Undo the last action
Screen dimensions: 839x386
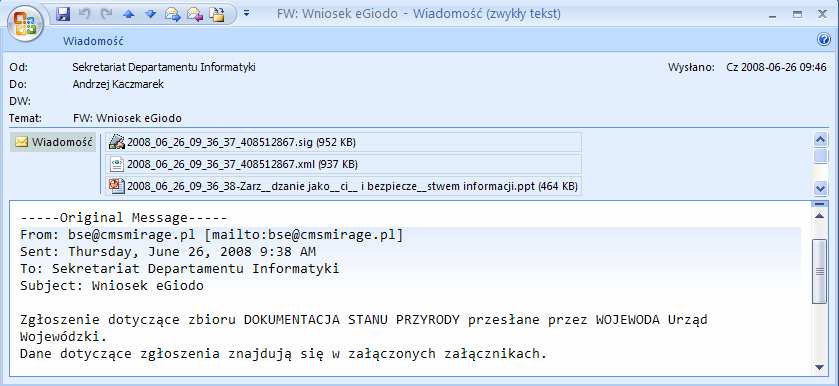click(85, 14)
